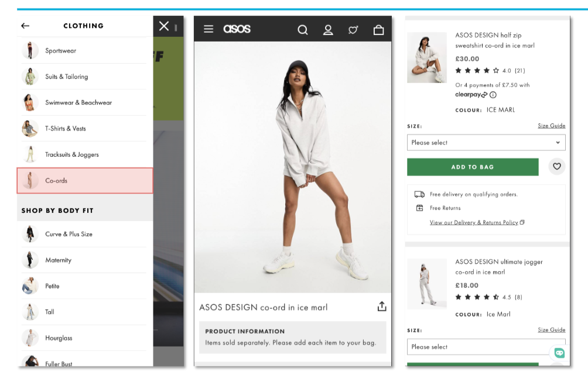Click Add To Bag for half zip sweatshirt
The width and height of the screenshot is (588, 382).
[473, 167]
